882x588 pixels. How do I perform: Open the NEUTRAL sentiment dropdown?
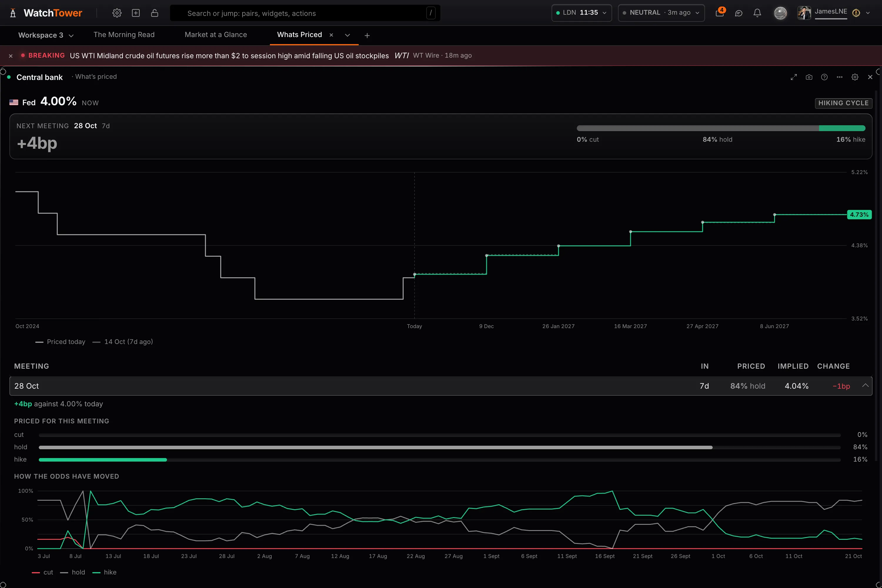(661, 13)
